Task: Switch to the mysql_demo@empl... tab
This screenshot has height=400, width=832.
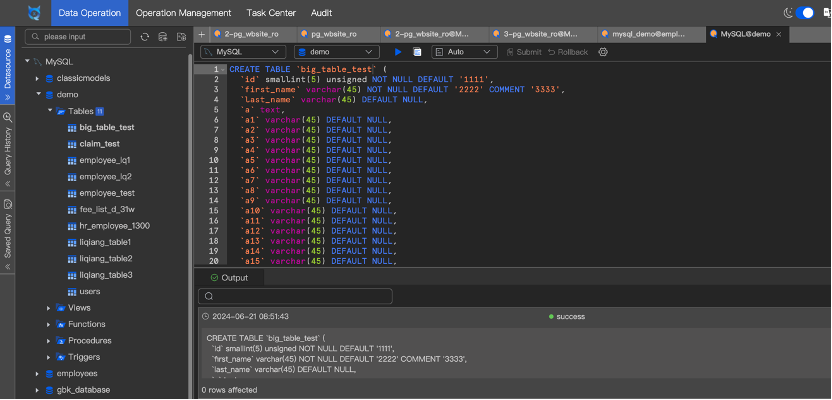Action: [650, 34]
